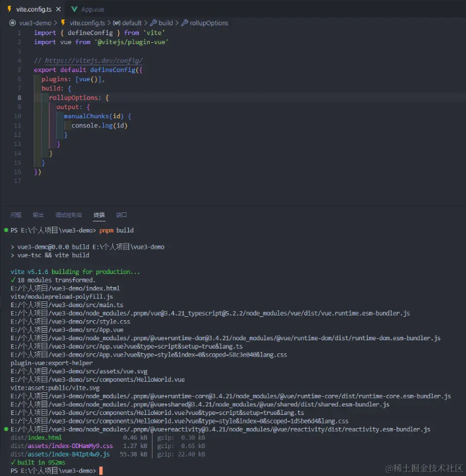The image size is (466, 476).
Task: Select 'rollupOptions' in the breadcrumb
Action: 209,23
